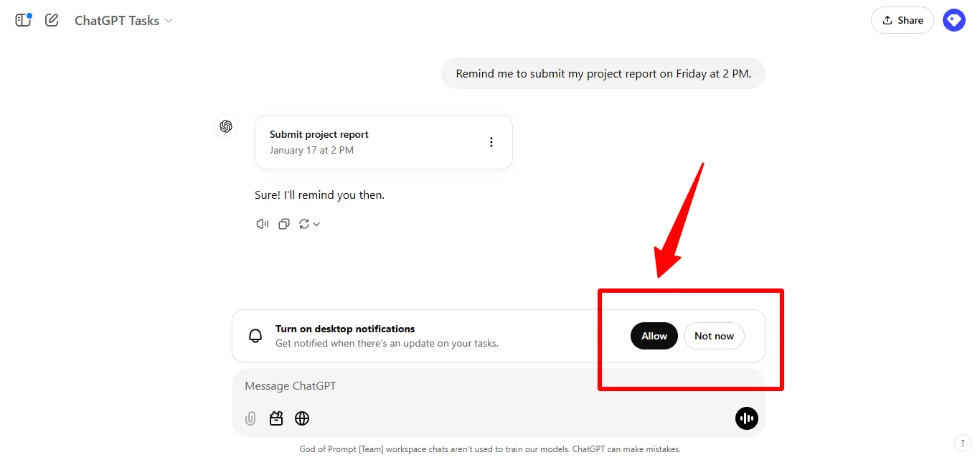Open the tools toolbox icon
Image resolution: width=980 pixels, height=460 pixels.
276,418
